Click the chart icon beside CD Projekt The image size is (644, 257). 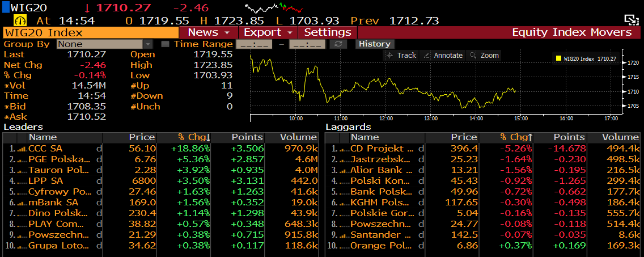click(344, 149)
